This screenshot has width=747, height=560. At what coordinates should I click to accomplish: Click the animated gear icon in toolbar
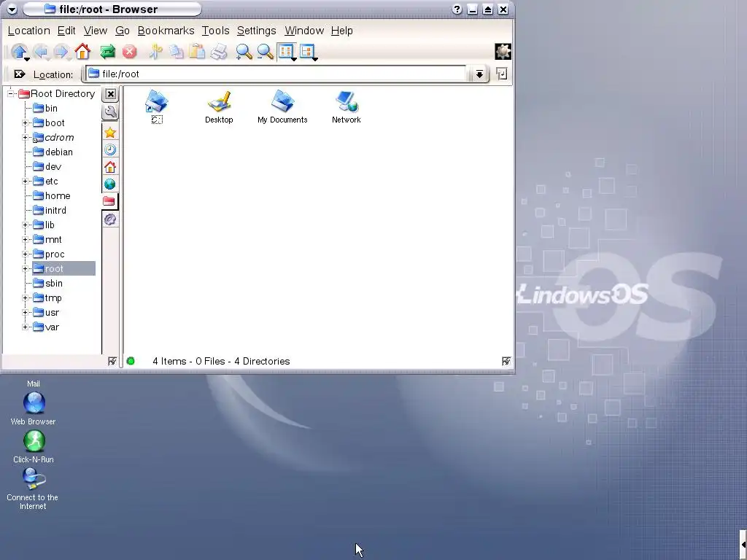503,52
